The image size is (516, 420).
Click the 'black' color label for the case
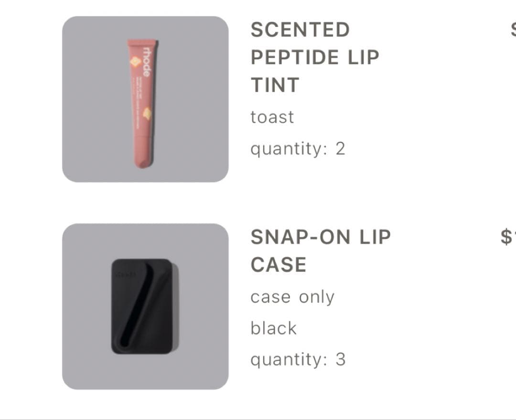273,328
